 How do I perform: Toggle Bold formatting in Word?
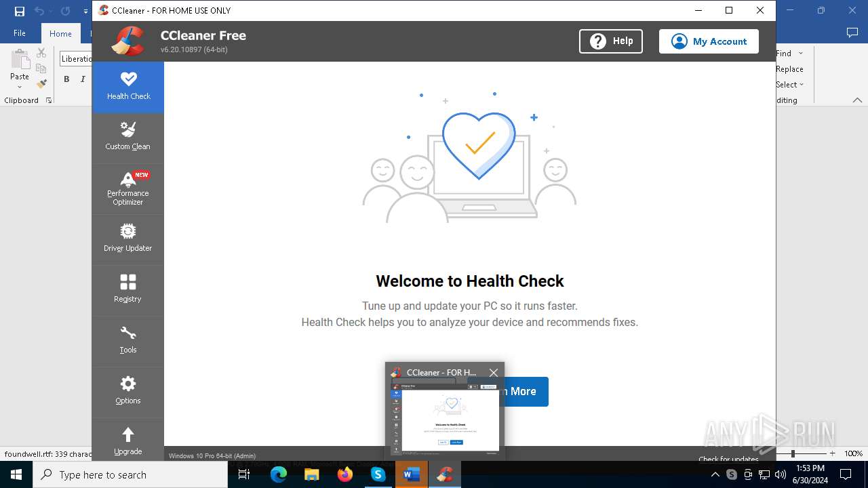(x=66, y=79)
